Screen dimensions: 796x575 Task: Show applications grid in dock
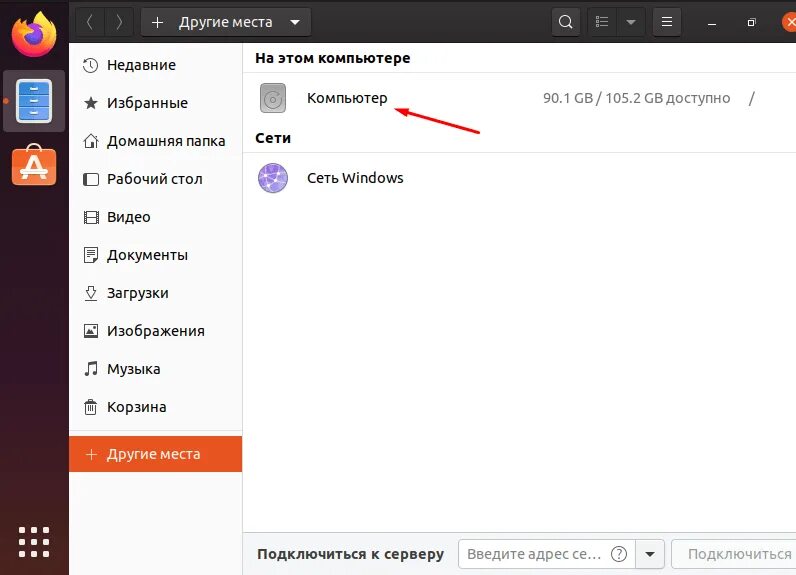[x=34, y=540]
